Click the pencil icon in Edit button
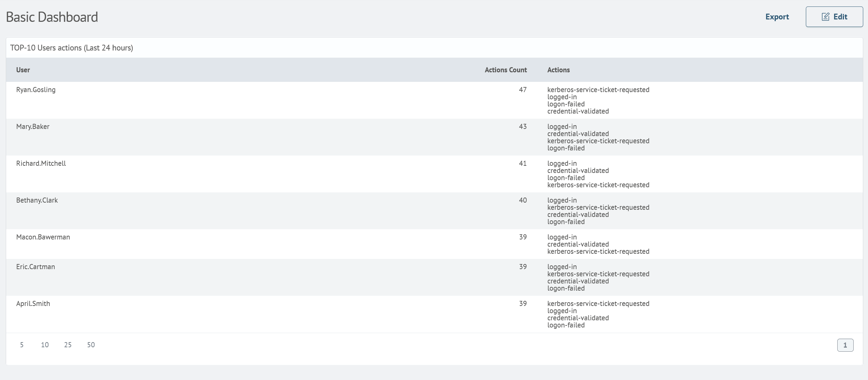 [x=825, y=17]
